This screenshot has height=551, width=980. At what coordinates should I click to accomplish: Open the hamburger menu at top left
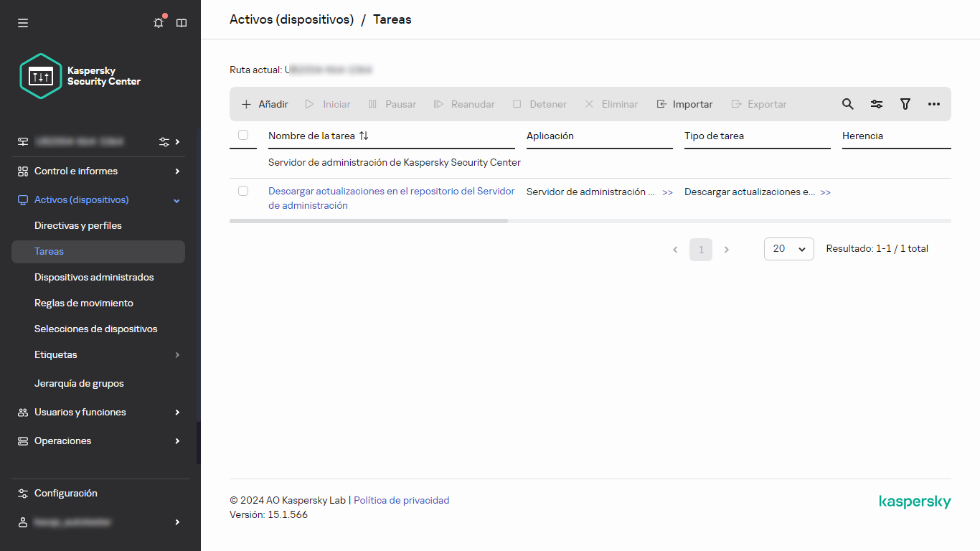[22, 22]
